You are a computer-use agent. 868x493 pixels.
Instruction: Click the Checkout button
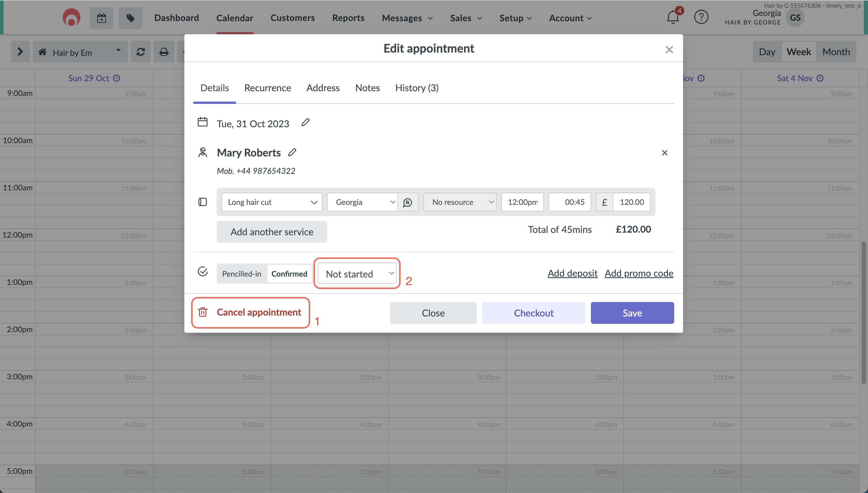[534, 313]
